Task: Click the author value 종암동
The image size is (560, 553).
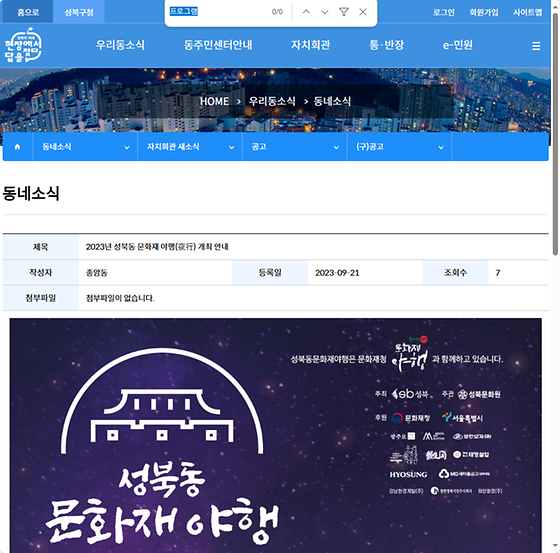Action: click(96, 273)
